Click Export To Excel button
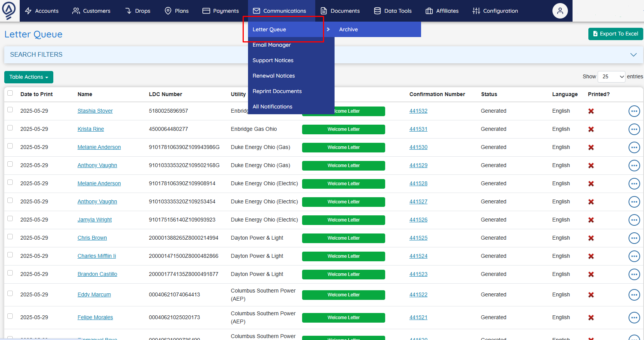Image resolution: width=644 pixels, height=340 pixels. 615,34
